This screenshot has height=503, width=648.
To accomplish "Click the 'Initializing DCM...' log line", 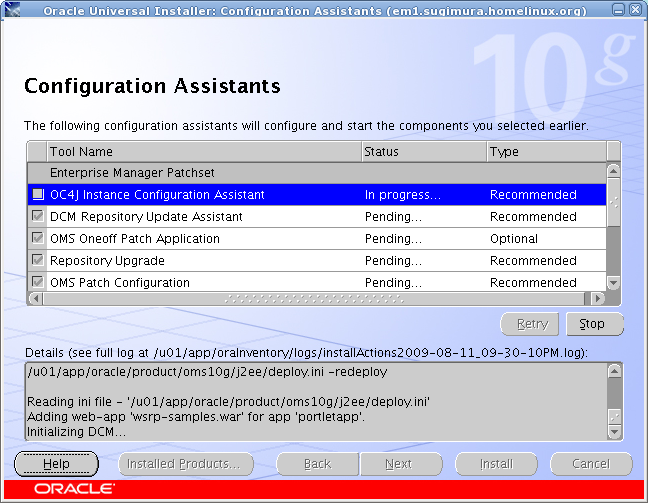I will click(x=76, y=432).
